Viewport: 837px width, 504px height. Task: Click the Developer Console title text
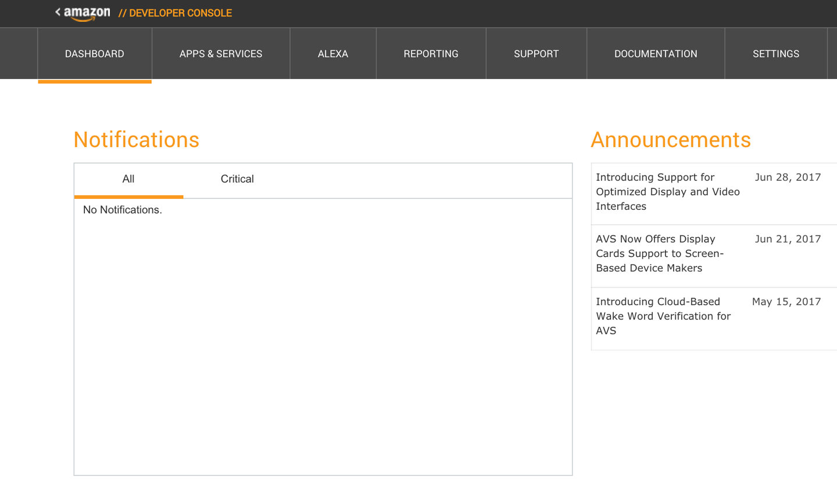coord(175,13)
